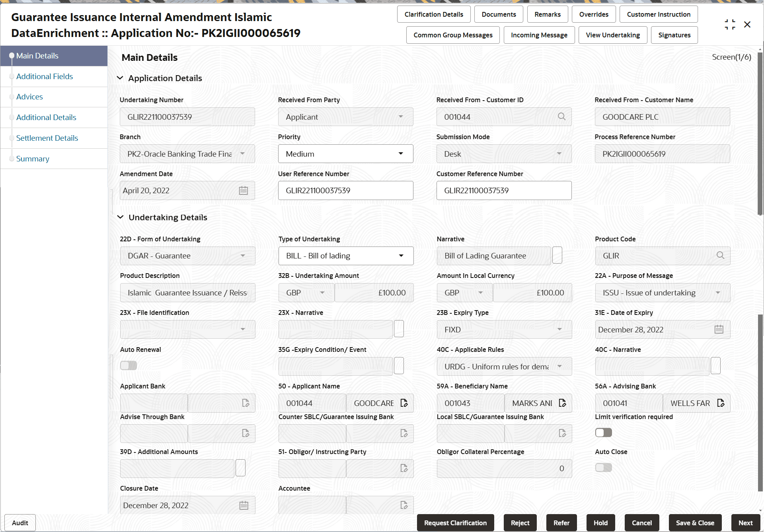
Task: Open the Priority dropdown
Action: pyautogui.click(x=400, y=153)
